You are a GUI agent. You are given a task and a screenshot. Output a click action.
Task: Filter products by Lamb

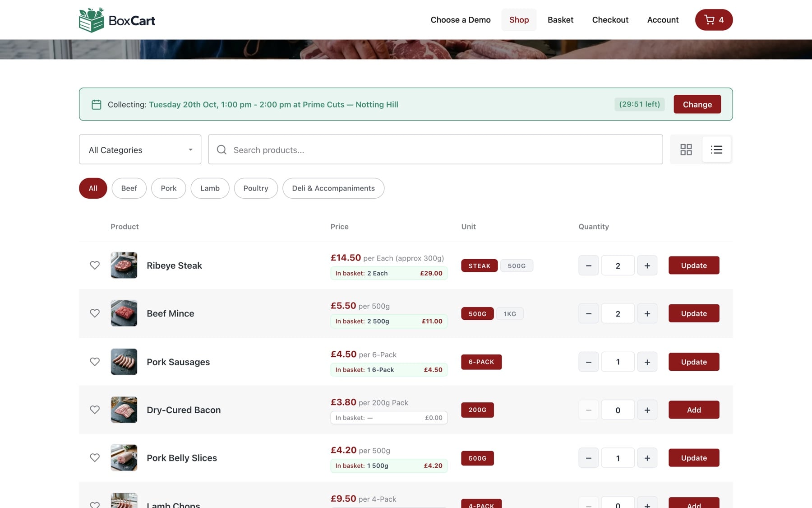[x=210, y=188]
